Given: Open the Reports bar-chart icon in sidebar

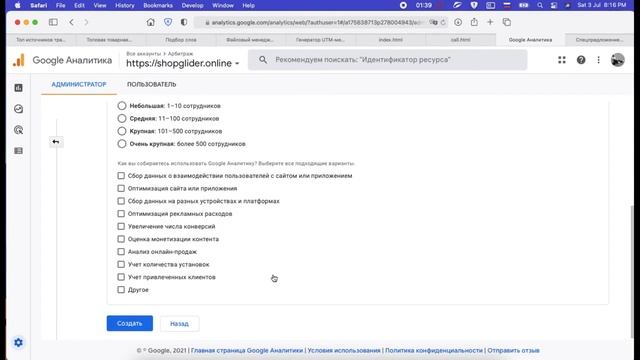Looking at the screenshot, I should pos(18,88).
